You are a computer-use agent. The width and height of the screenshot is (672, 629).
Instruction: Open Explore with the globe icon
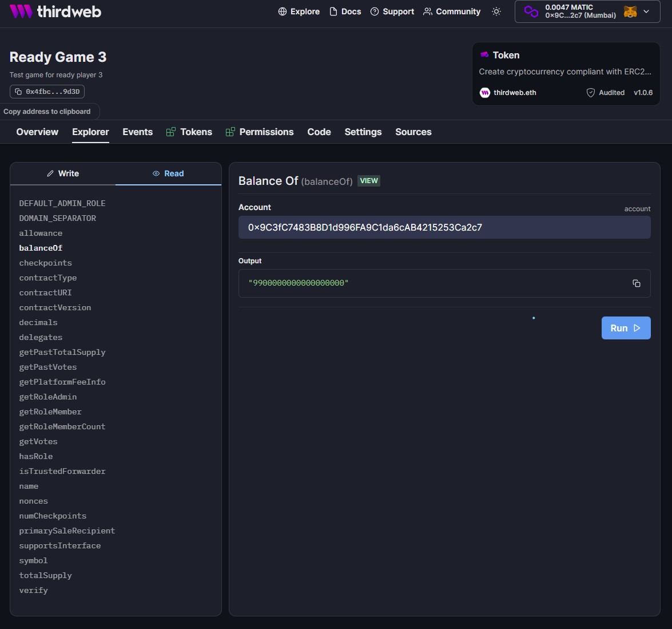tap(299, 11)
